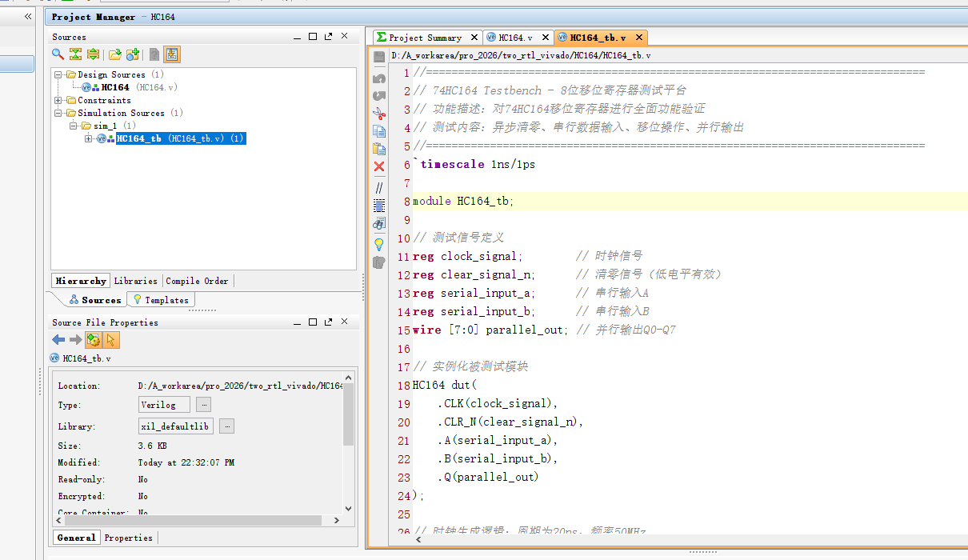Maximize the Source File Properties panel
968x560 pixels.
click(x=314, y=322)
